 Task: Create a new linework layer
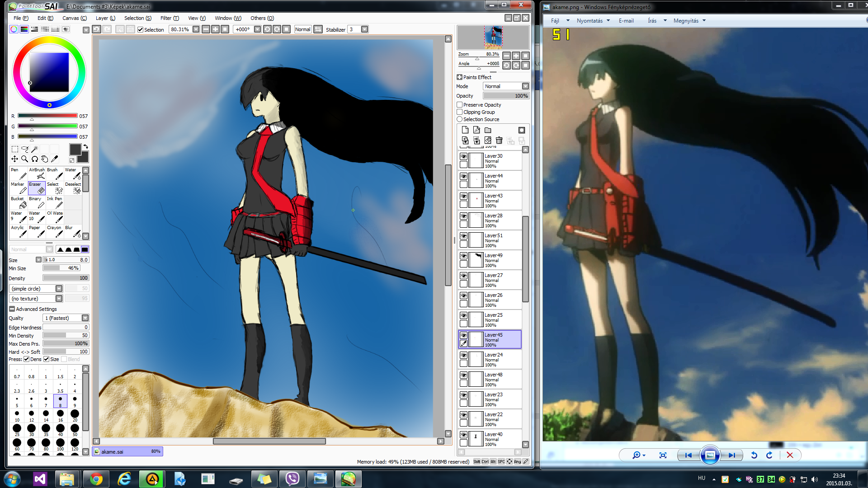tap(476, 130)
